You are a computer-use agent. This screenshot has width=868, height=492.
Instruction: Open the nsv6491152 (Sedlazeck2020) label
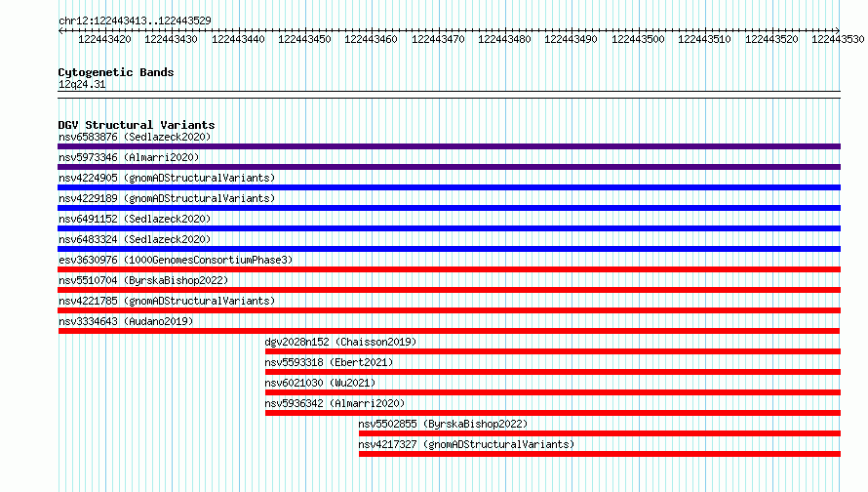pos(135,219)
